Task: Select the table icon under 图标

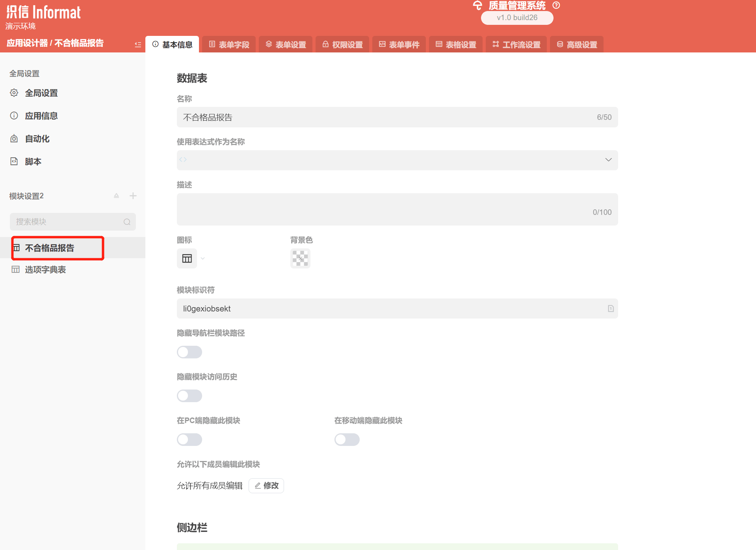Action: (x=187, y=259)
